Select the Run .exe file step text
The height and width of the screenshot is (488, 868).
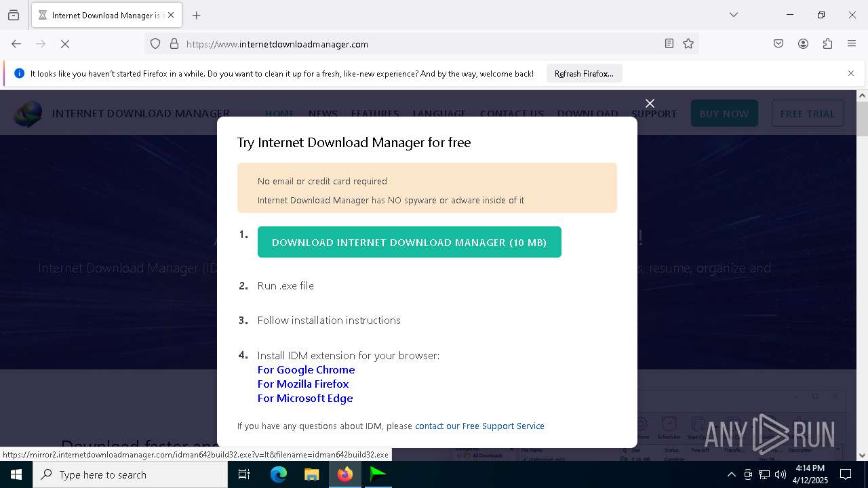(x=285, y=285)
